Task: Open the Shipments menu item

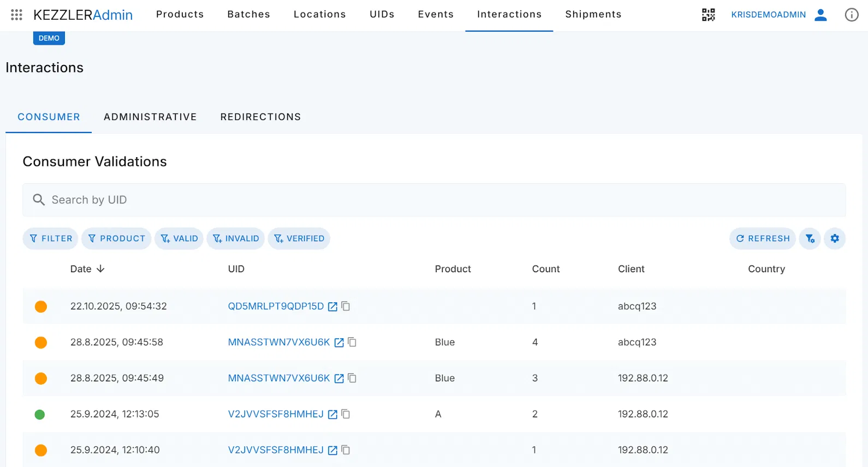Action: [x=593, y=14]
